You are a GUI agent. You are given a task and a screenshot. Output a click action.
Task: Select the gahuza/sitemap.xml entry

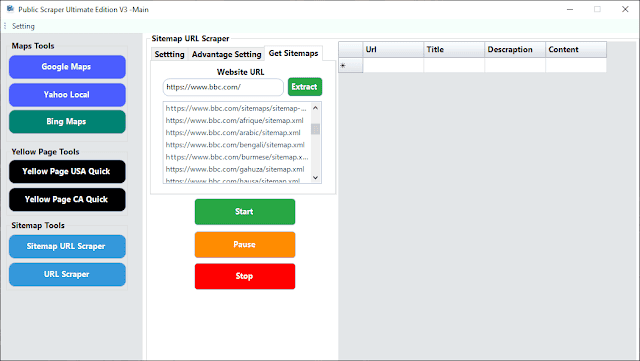(x=236, y=169)
